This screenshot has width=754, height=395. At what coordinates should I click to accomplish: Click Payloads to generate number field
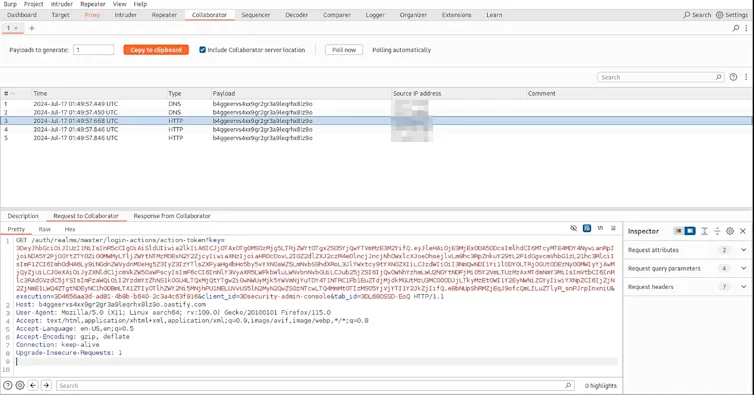93,50
